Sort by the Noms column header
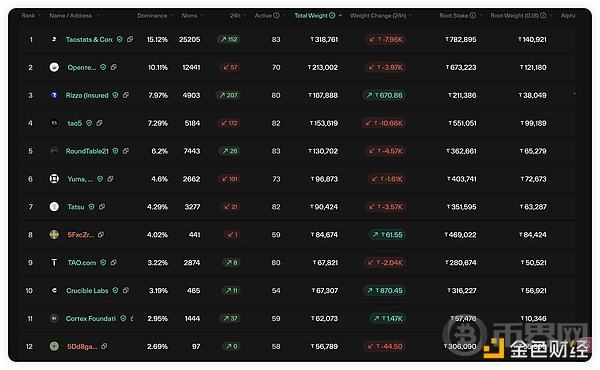The height and width of the screenshot is (370, 600). click(189, 15)
